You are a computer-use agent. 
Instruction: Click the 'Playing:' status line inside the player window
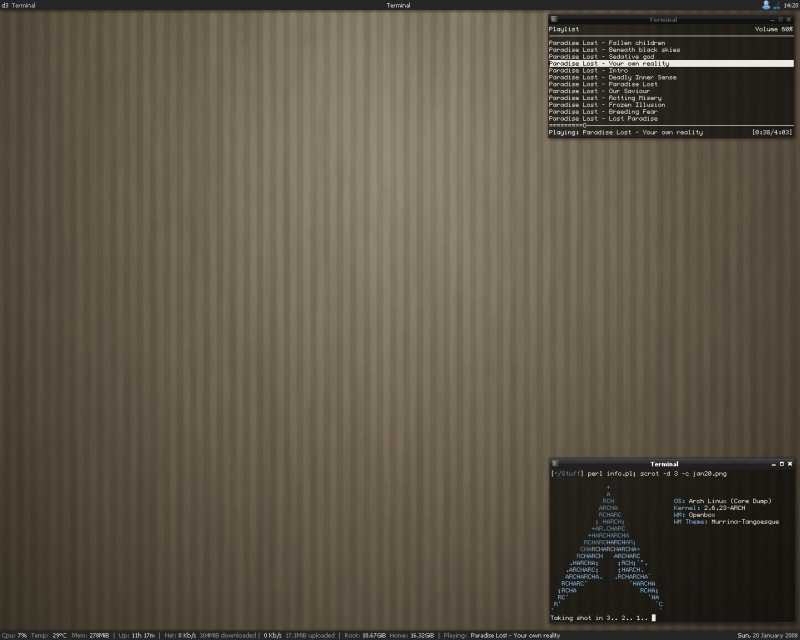pos(626,132)
